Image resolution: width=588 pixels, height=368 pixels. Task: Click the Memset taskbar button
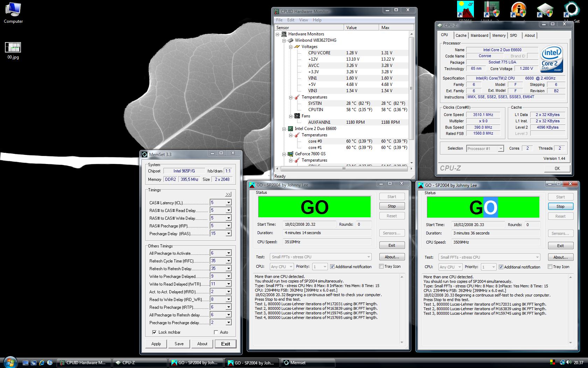pyautogui.click(x=308, y=363)
